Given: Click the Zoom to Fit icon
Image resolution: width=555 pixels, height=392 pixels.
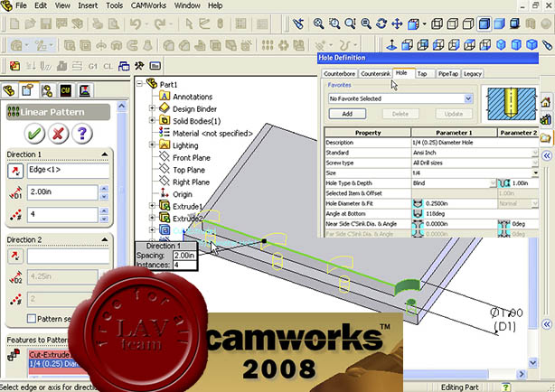Looking at the screenshot, I should [x=318, y=23].
